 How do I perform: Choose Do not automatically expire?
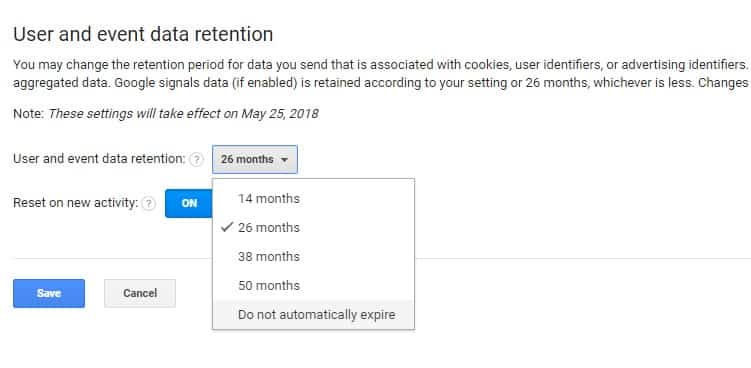point(314,315)
